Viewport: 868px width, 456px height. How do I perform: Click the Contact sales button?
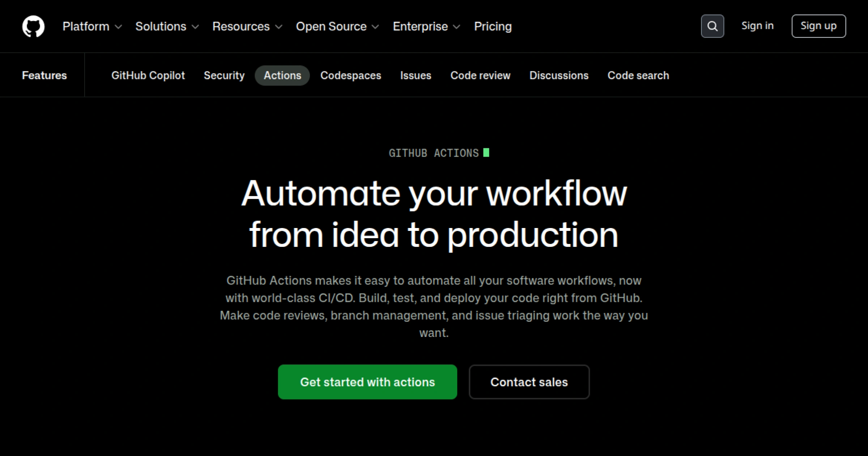529,382
